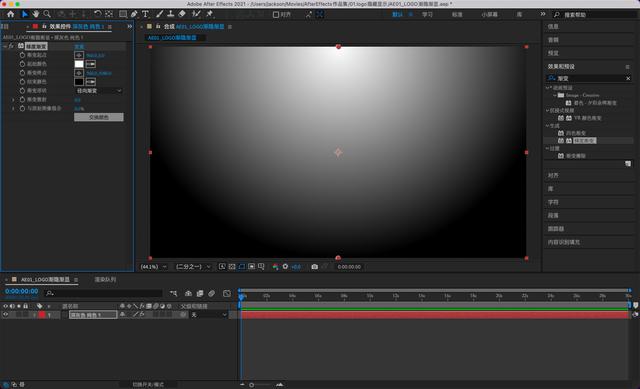Viewport: 640px width, 389px height.
Task: Open the gradient shape dropdown
Action: click(x=98, y=91)
